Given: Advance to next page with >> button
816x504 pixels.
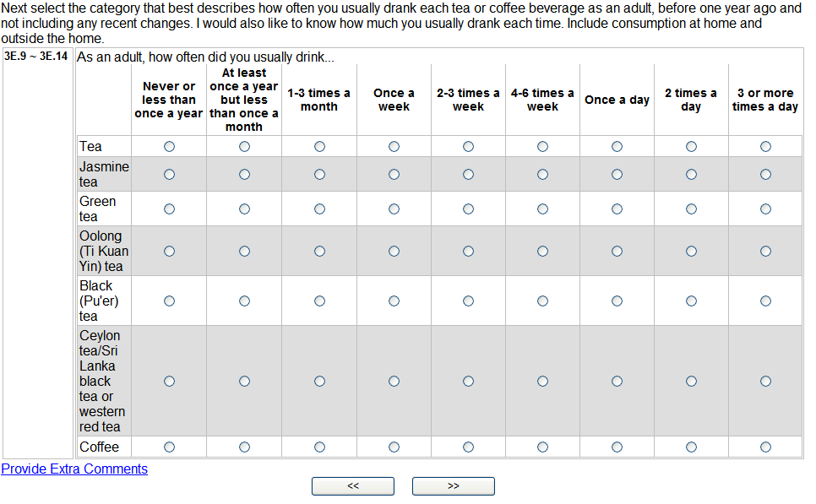Looking at the screenshot, I should point(454,486).
